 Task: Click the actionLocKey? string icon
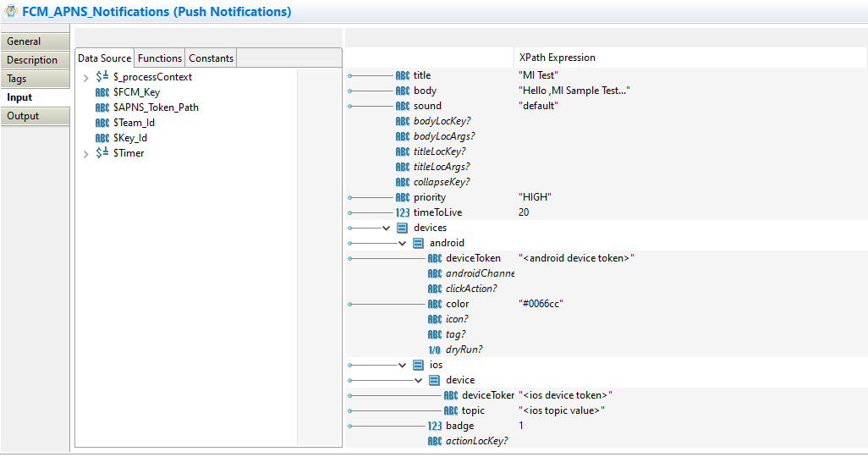pos(435,441)
